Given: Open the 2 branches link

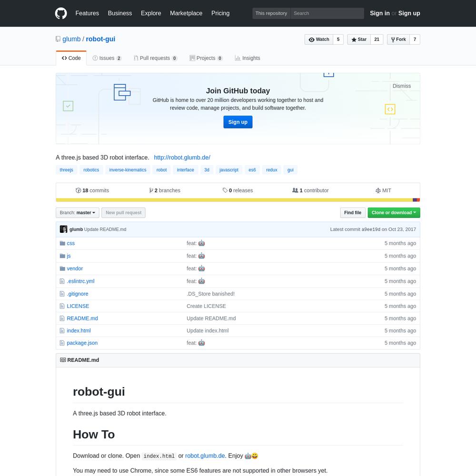Looking at the screenshot, I should click(165, 190).
